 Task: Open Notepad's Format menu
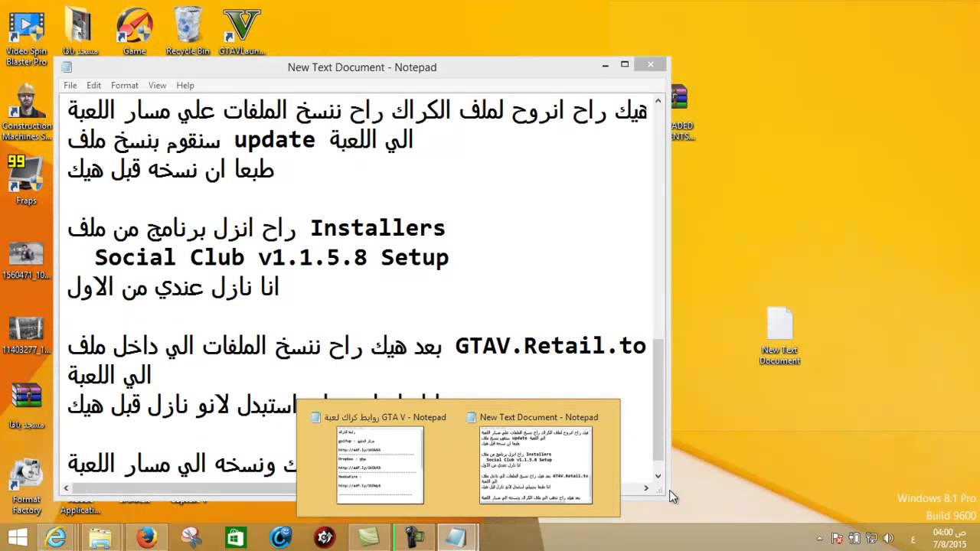124,86
